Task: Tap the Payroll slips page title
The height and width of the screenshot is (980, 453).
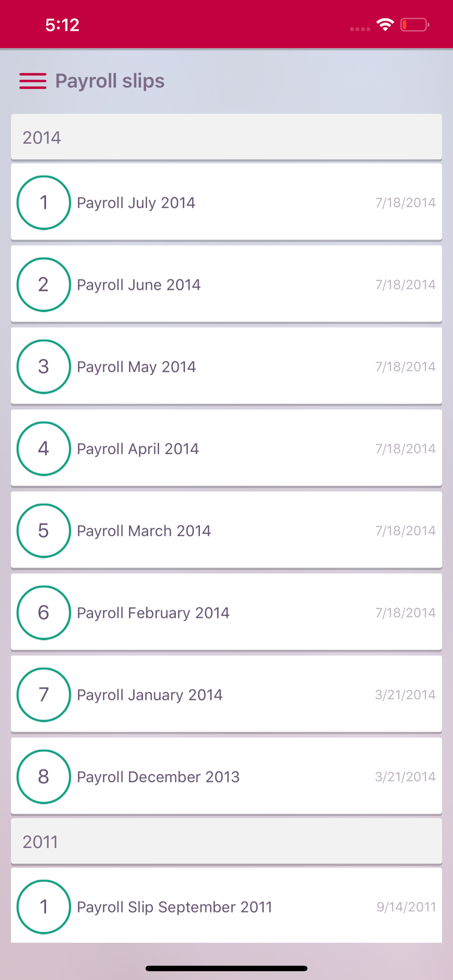Action: pyautogui.click(x=110, y=81)
